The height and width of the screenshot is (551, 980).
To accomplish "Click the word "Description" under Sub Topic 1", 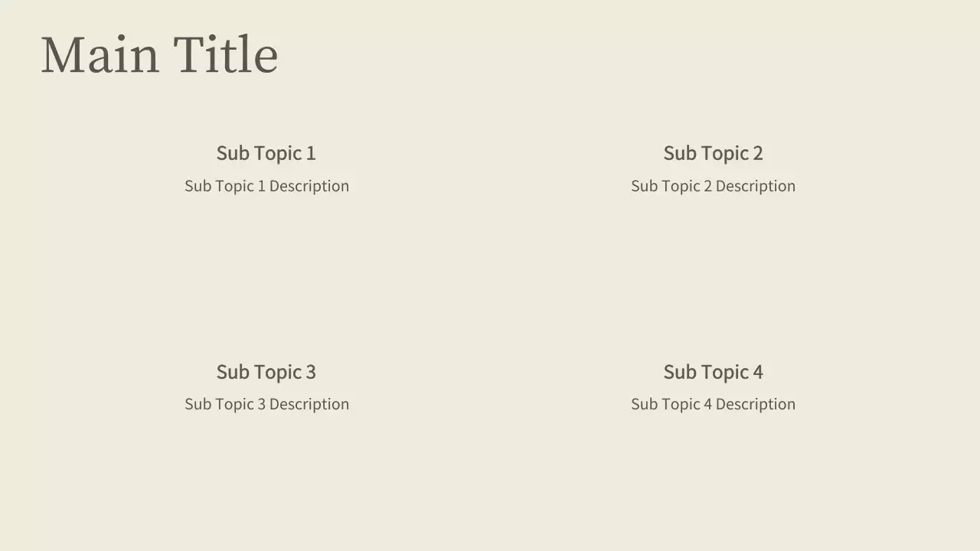I will pyautogui.click(x=309, y=186).
